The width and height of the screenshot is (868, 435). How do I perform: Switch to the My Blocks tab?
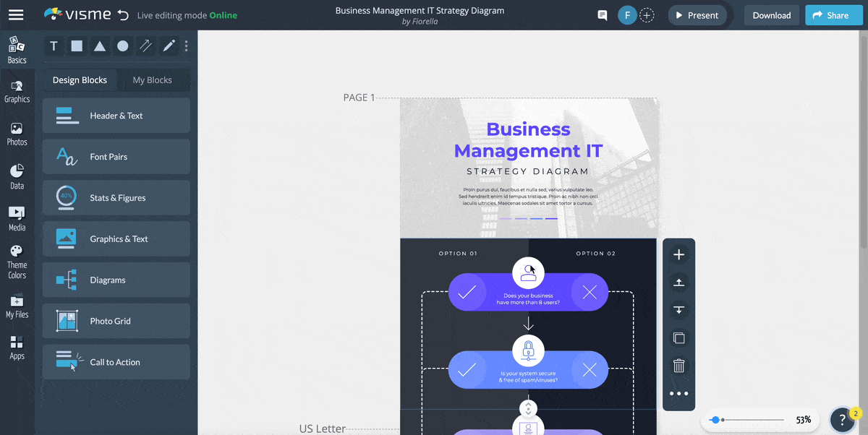pos(153,80)
